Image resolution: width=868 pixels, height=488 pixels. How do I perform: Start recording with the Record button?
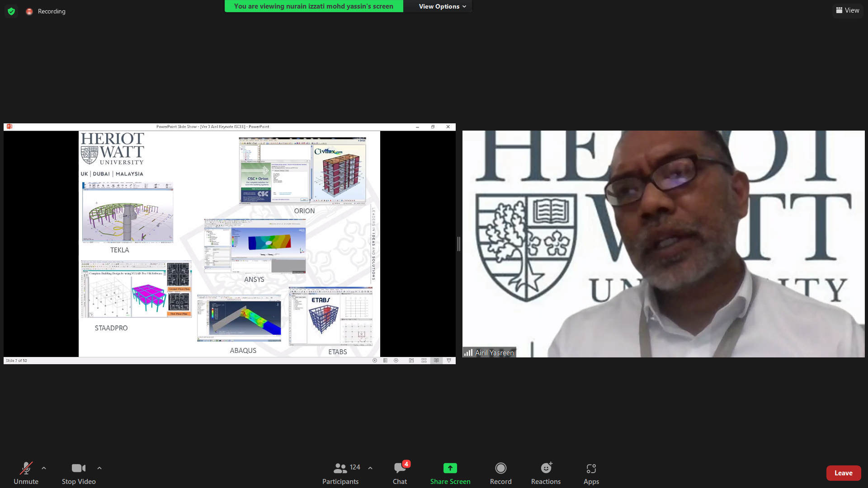(500, 473)
